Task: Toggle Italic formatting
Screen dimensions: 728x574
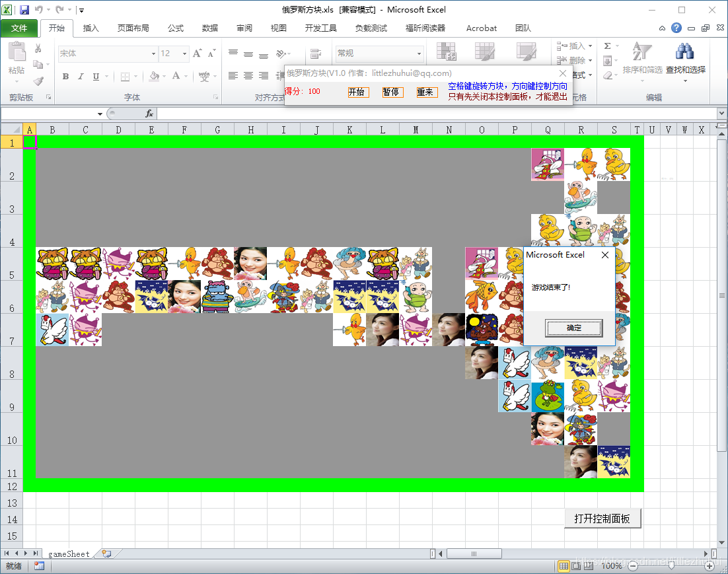Action: coord(81,77)
